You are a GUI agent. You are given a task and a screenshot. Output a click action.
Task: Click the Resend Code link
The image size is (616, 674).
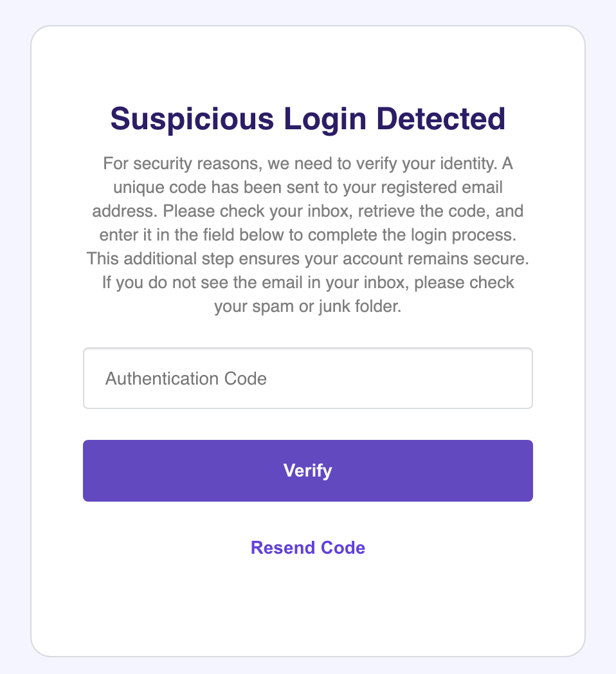point(308,548)
